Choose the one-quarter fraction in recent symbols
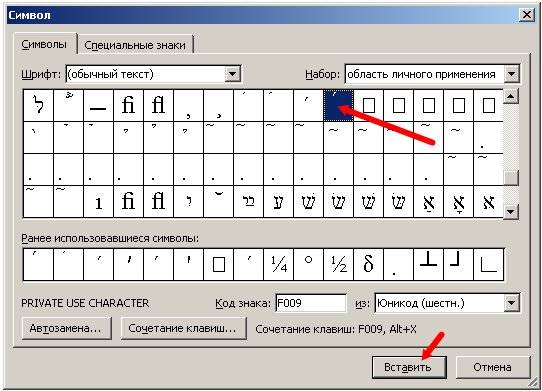This screenshot has height=391, width=542. pyautogui.click(x=279, y=264)
